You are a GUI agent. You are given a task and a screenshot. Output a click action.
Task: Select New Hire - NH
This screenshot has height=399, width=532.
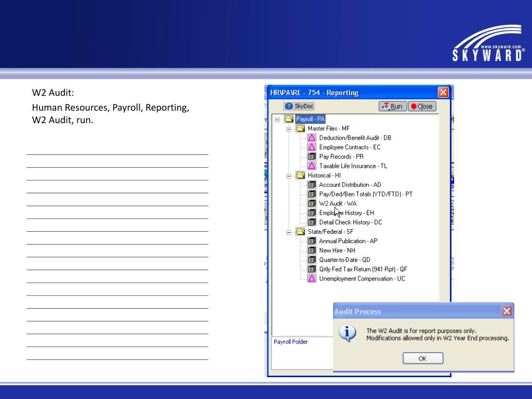pos(337,250)
